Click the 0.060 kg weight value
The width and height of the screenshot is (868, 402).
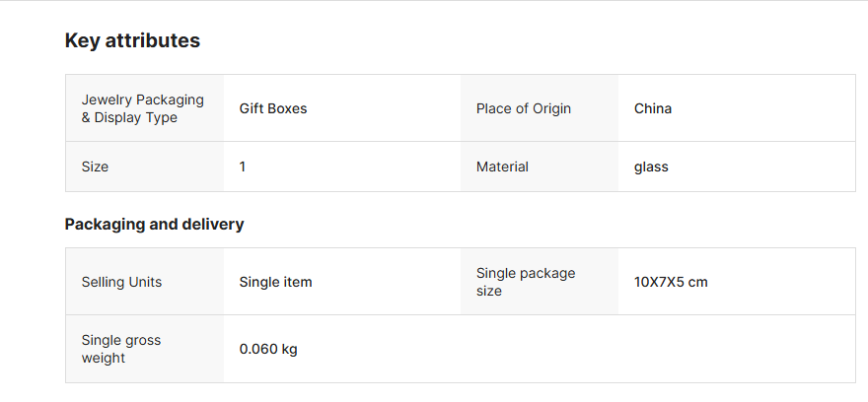click(x=268, y=349)
